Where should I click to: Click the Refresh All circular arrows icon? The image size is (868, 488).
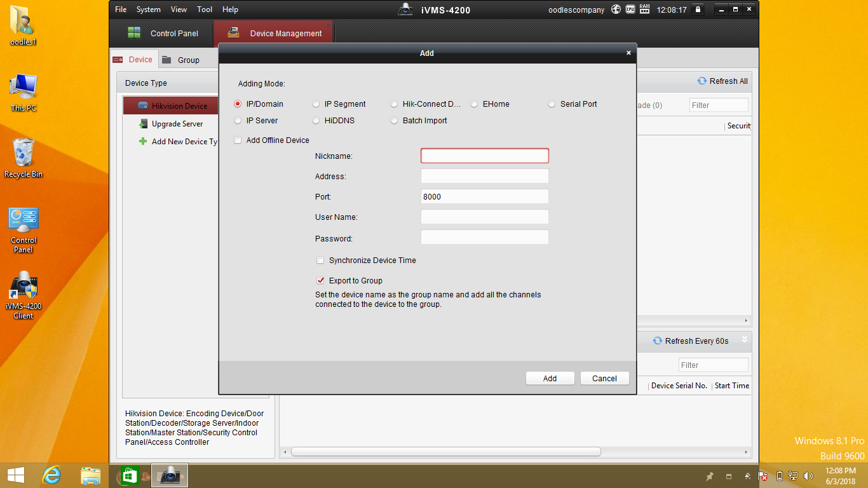[x=702, y=81]
